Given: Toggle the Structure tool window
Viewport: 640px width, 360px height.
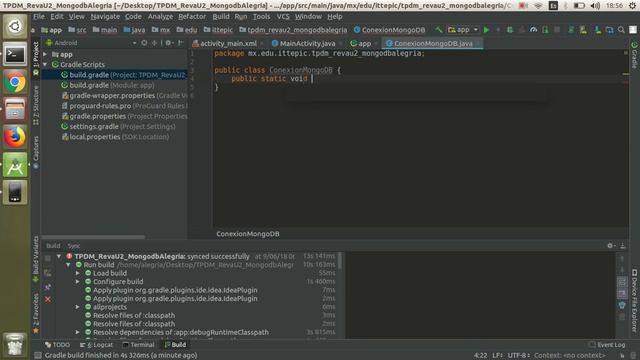Looking at the screenshot, I should [x=36, y=105].
